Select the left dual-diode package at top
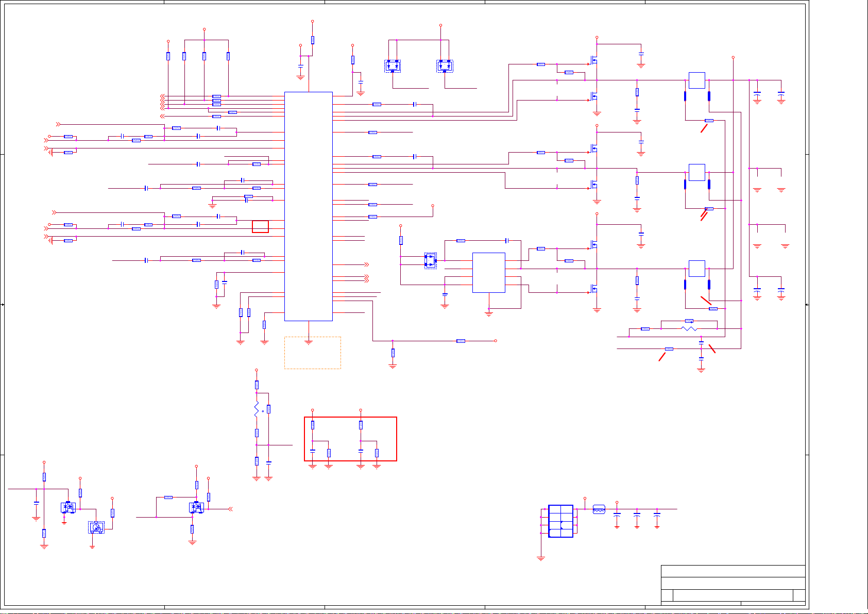 (x=393, y=66)
